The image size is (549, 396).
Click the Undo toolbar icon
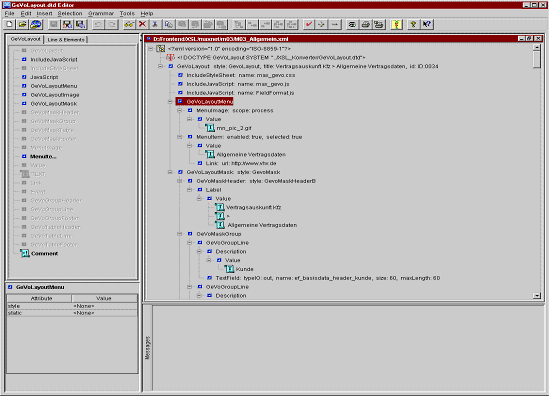[98, 24]
